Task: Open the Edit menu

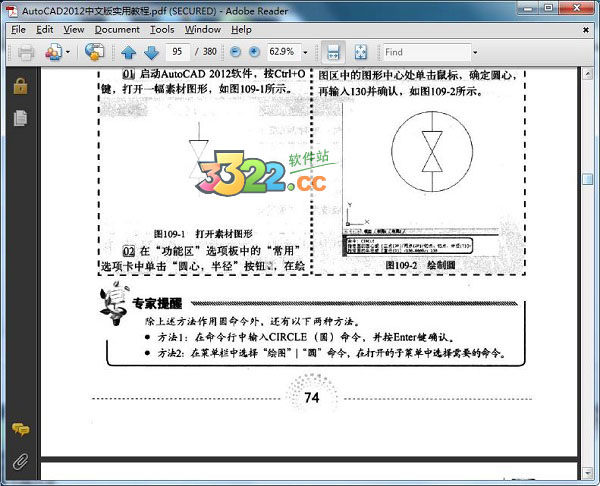Action: click(44, 29)
